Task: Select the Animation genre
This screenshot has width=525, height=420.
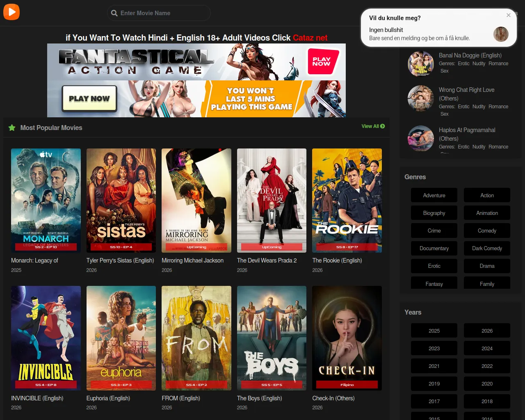Action: [487, 213]
